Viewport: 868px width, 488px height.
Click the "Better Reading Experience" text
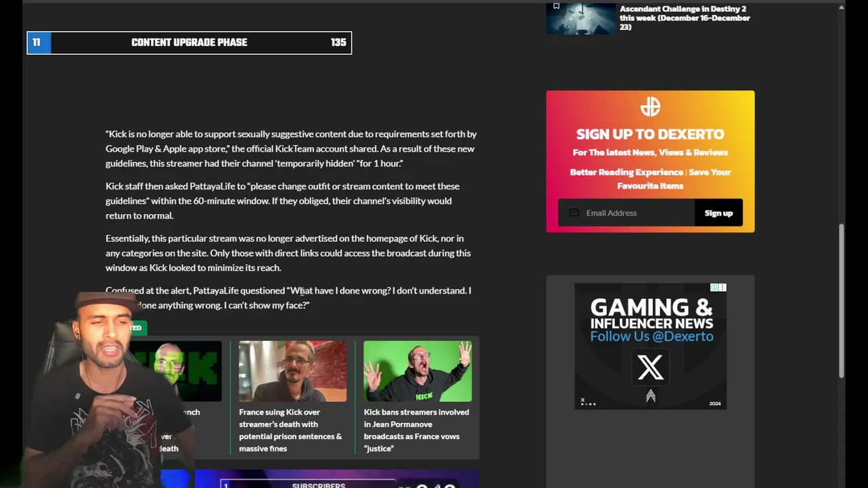626,172
